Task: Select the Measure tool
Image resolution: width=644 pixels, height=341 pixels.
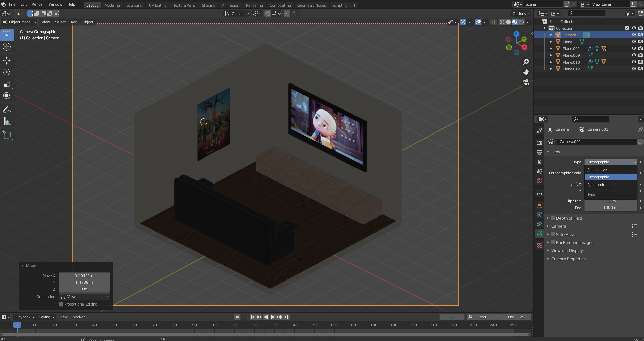Action: [7, 121]
